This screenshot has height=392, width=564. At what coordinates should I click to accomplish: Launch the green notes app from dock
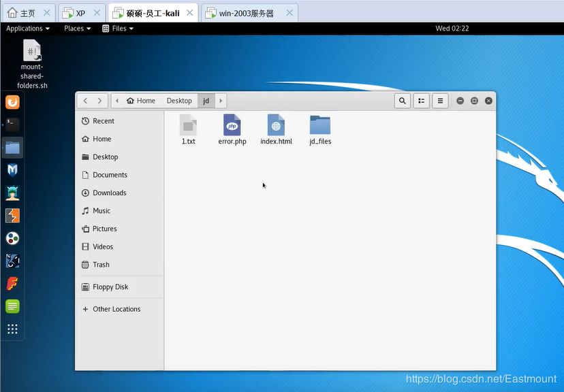point(12,306)
